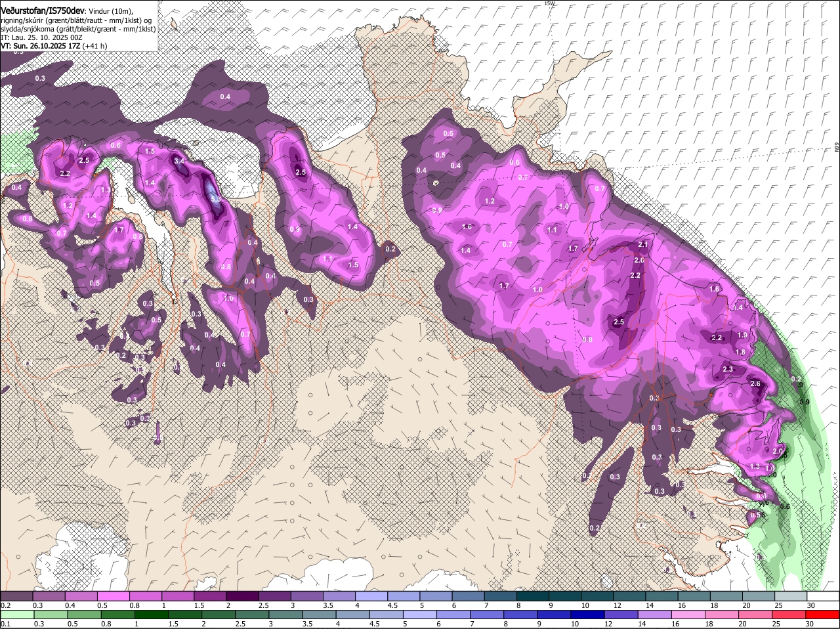Viewport: 840px width, 629px height.
Task: Choose the 0.5 green swatch in lower rain legend
Action: 84,615
